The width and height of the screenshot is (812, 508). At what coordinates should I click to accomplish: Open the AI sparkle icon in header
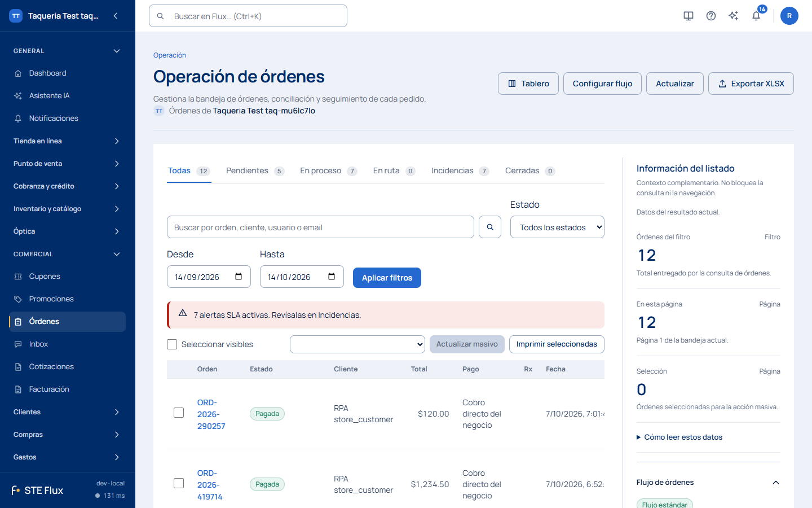pyautogui.click(x=734, y=16)
